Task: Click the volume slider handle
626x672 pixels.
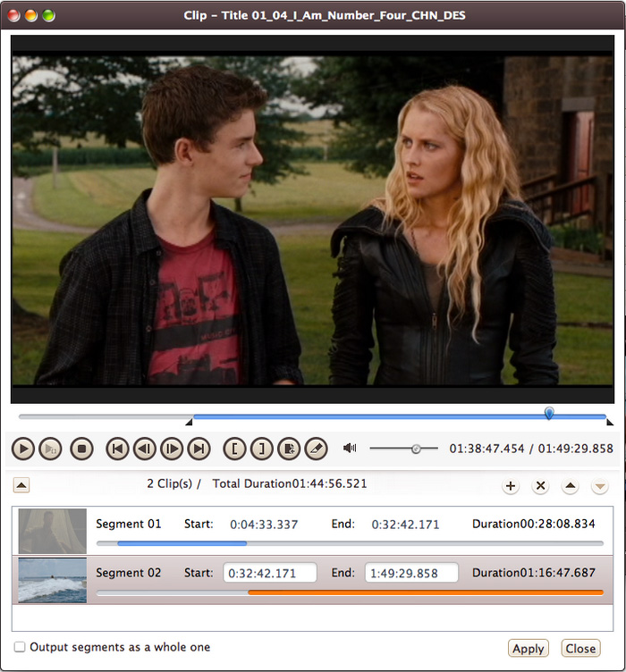Action: pos(416,449)
